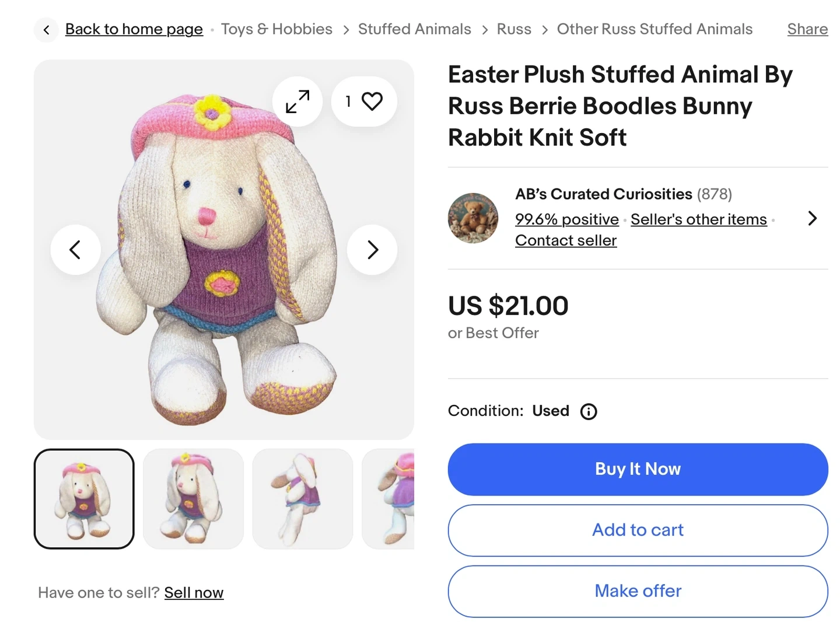Viewport: 840px width, 622px height.
Task: Expand the product image to full view
Action: (x=297, y=102)
